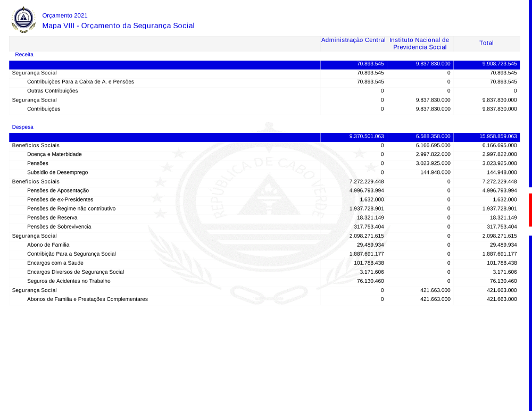Select the 'Subsidio de Desemprego' row
This screenshot has height=411, width=532.
[57, 172]
